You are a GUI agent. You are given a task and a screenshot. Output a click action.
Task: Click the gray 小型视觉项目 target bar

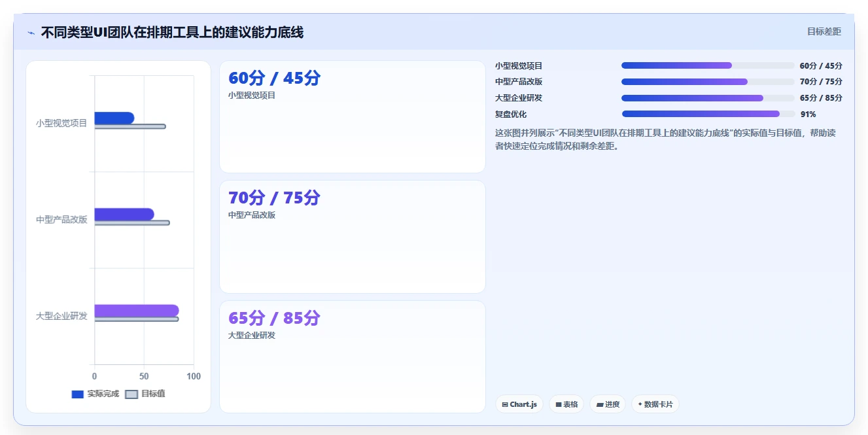[x=130, y=126]
